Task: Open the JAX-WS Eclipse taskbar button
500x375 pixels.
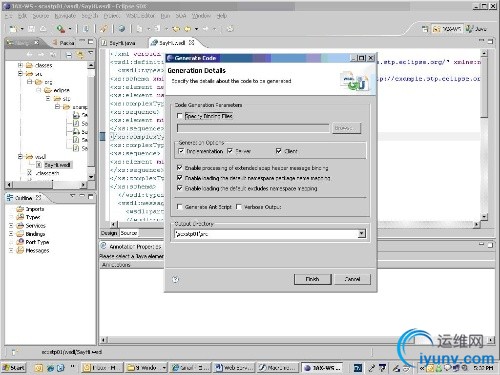Action: [x=323, y=368]
